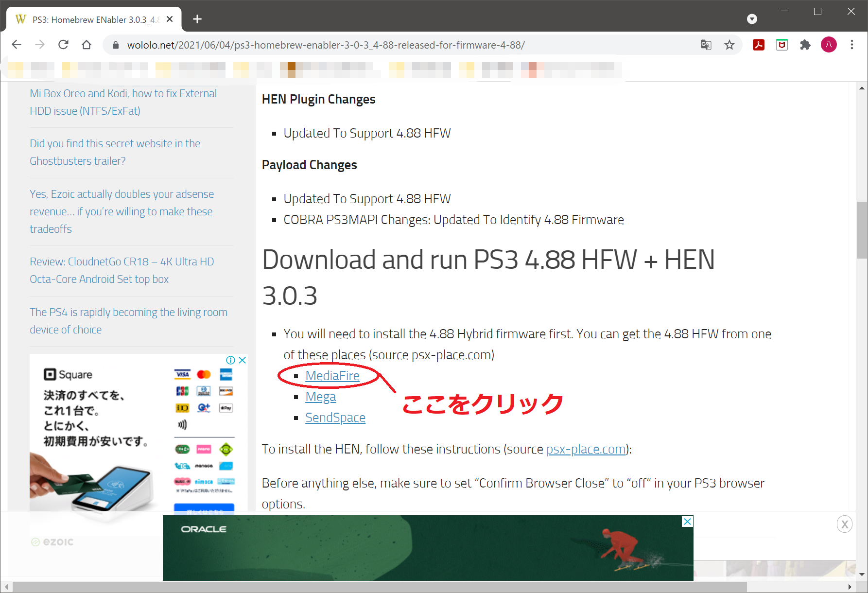Open the Adobe Acrobat extension
Viewport: 868px width, 593px height.
point(759,45)
